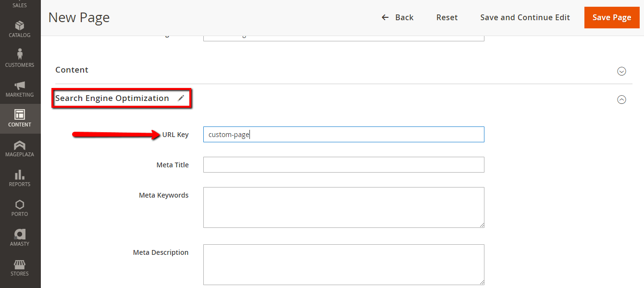644x288 pixels.
Task: Click Save and Continue Edit
Action: point(525,17)
